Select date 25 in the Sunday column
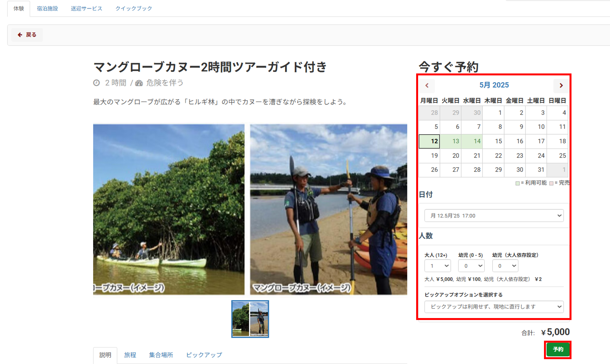Image resolution: width=610 pixels, height=364 pixels. pos(558,156)
